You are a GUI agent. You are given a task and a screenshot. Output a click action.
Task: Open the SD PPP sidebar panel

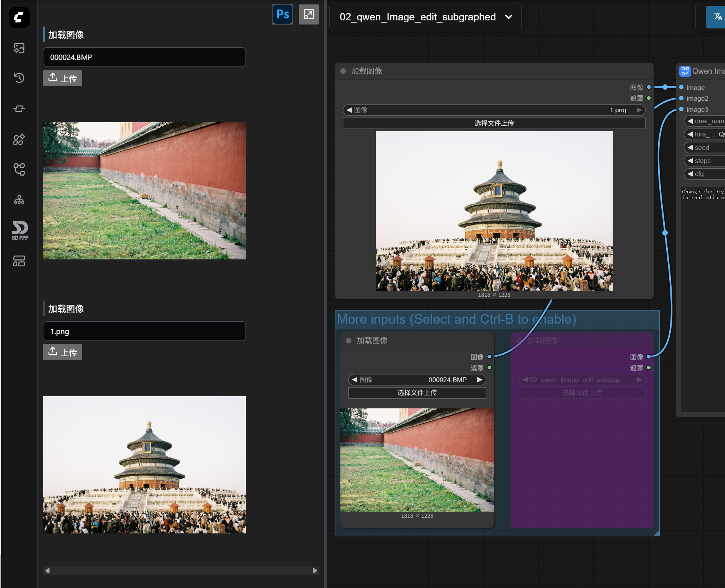coord(20,230)
